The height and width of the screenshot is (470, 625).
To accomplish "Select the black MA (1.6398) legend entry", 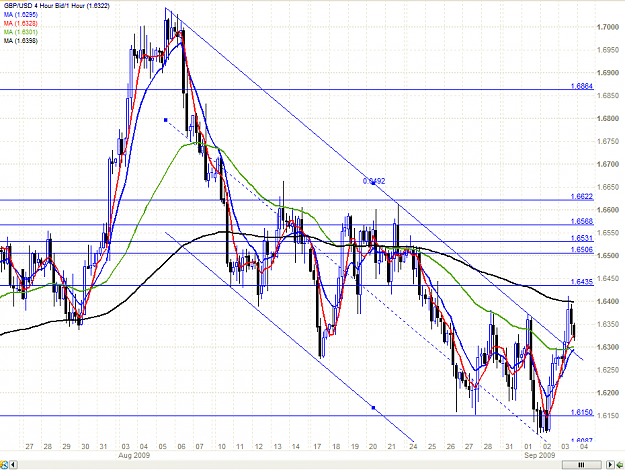I will 21,41.
